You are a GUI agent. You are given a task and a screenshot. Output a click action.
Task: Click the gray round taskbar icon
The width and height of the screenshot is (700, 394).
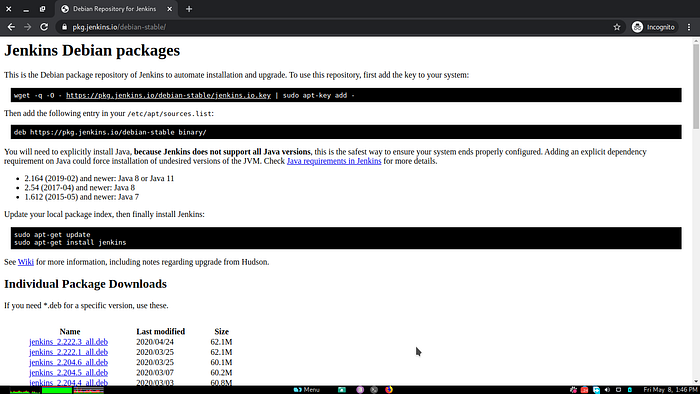click(374, 390)
